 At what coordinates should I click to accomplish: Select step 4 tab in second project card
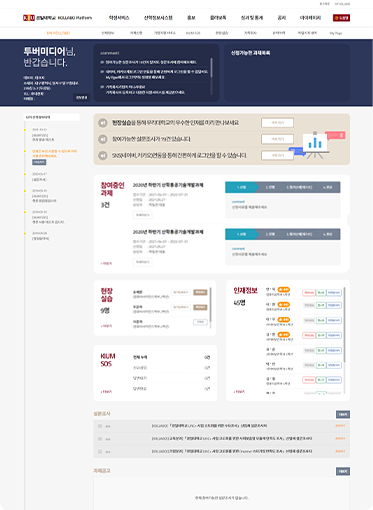(x=328, y=234)
